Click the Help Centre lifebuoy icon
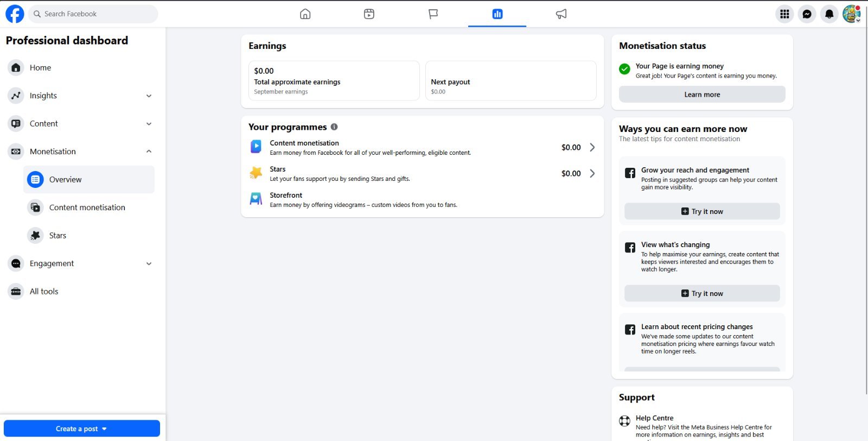868x441 pixels. [x=625, y=421]
